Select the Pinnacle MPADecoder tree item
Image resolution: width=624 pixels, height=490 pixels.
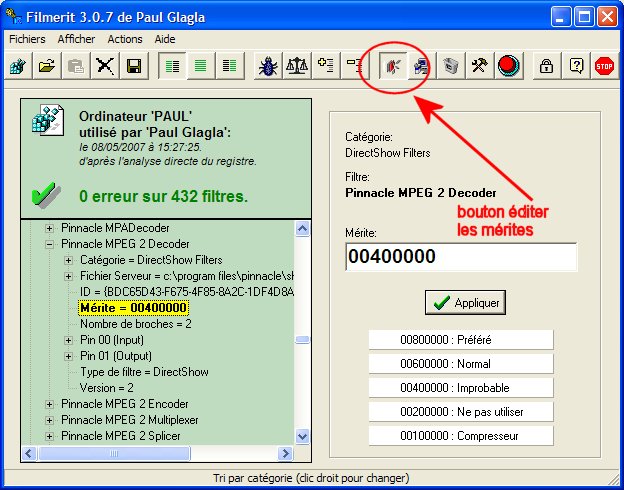[115, 228]
